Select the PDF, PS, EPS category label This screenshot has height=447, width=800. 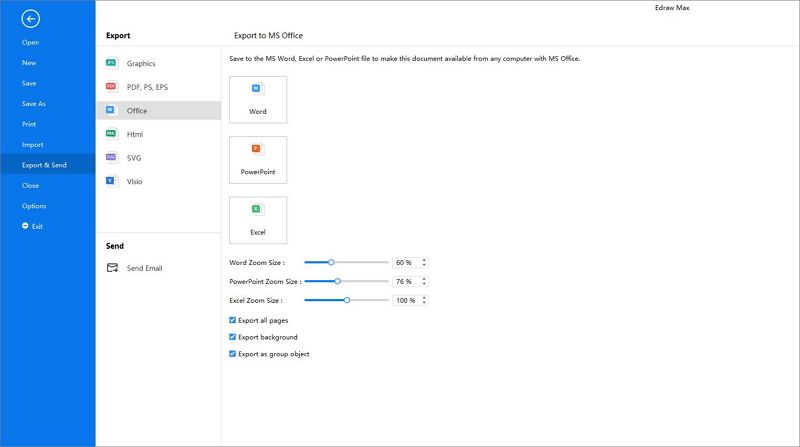click(x=147, y=87)
